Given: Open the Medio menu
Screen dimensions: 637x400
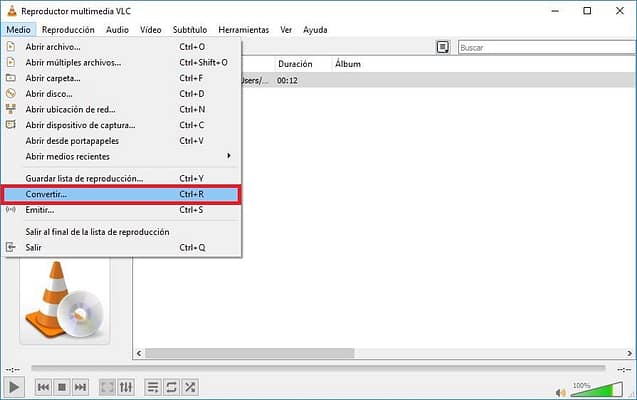Looking at the screenshot, I should tap(18, 30).
